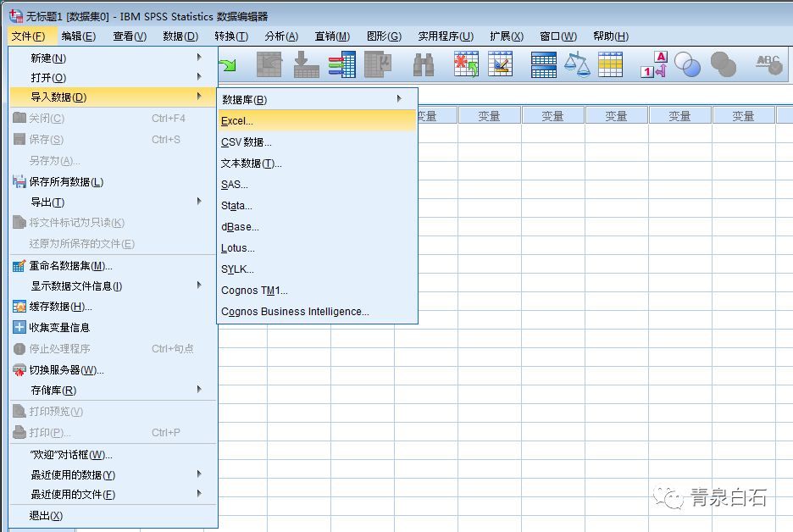This screenshot has height=532, width=793.
Task: Choose Lotus... import option
Action: click(x=317, y=248)
